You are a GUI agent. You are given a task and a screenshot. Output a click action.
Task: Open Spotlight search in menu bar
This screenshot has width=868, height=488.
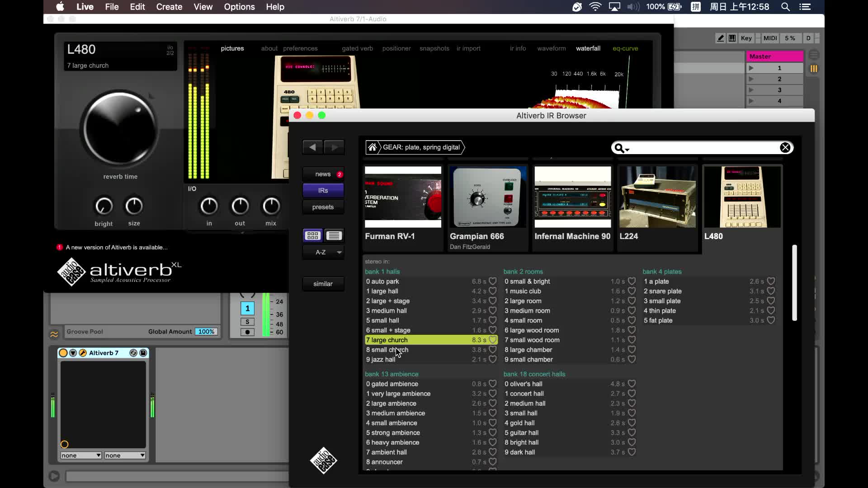pyautogui.click(x=786, y=7)
